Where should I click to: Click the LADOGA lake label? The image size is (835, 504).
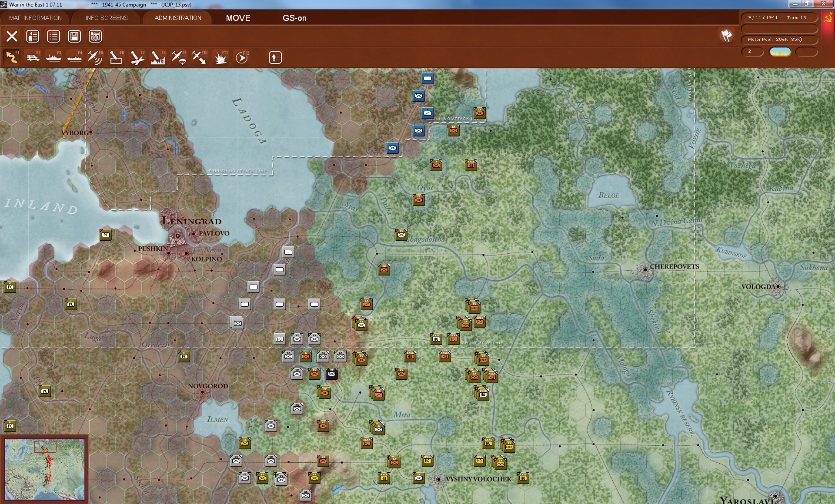pos(249,121)
